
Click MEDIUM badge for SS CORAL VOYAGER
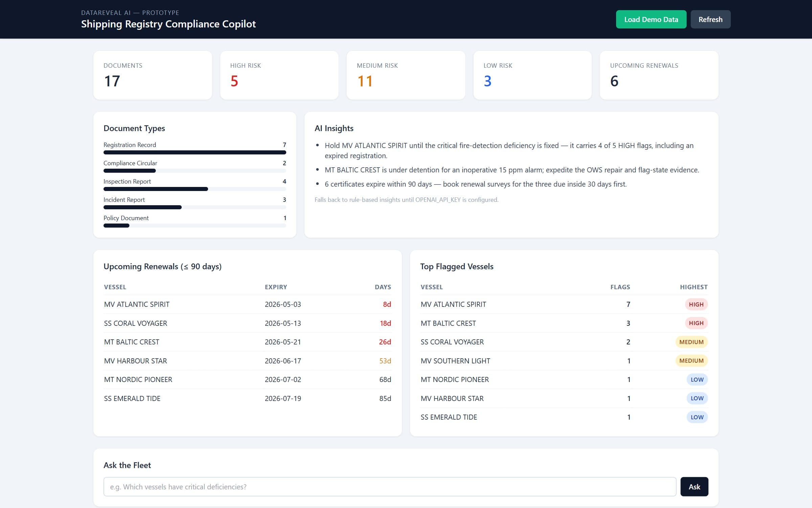(692, 342)
